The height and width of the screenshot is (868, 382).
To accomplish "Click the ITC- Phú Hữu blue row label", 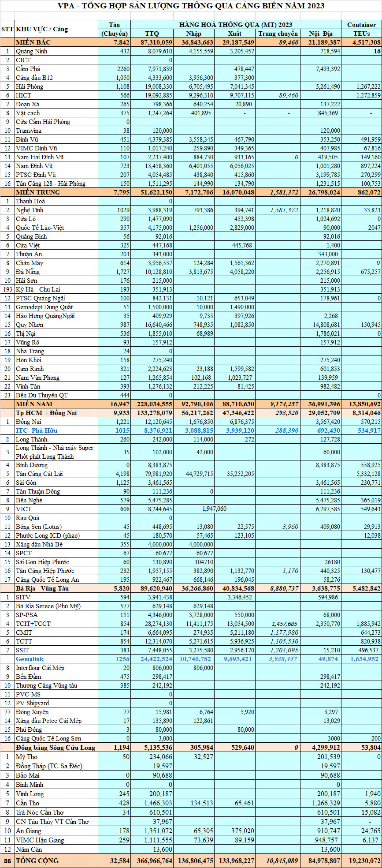I will point(37,430).
